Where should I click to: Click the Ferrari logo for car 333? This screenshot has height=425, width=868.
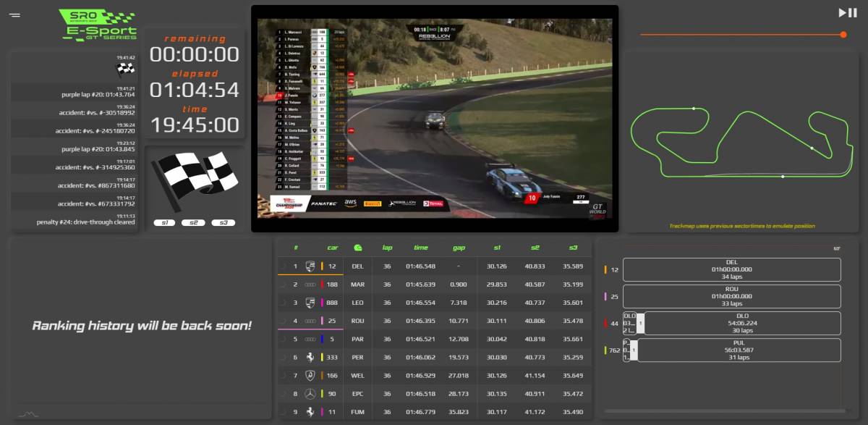coord(310,357)
